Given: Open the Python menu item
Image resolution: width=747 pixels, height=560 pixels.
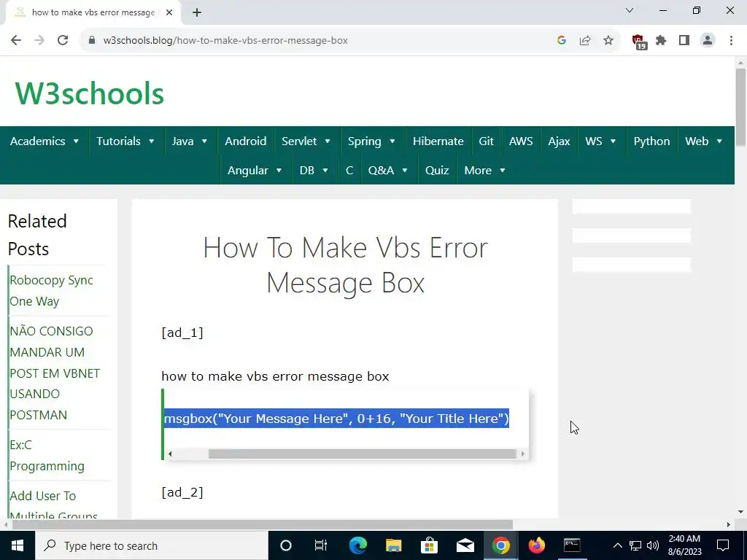Looking at the screenshot, I should pyautogui.click(x=651, y=141).
